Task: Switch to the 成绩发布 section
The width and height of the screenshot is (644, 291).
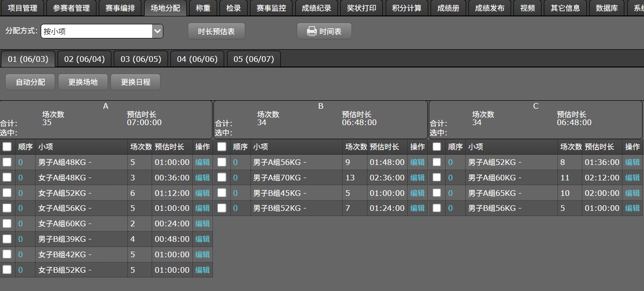Action: tap(490, 7)
